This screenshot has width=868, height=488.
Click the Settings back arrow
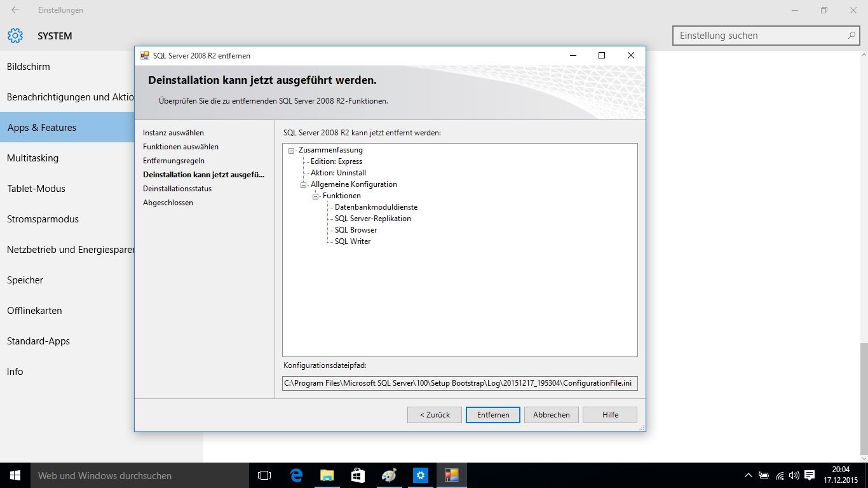15,10
